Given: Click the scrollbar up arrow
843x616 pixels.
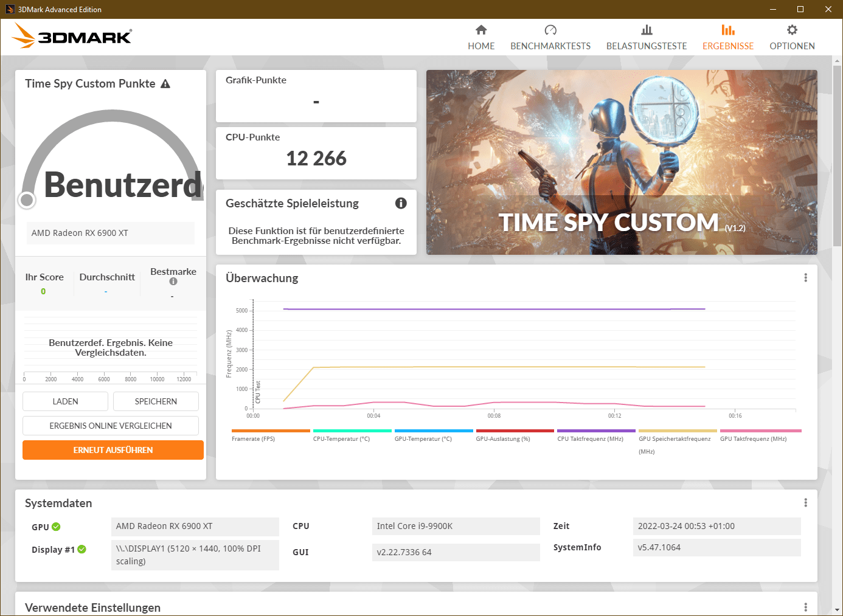Looking at the screenshot, I should click(x=837, y=61).
